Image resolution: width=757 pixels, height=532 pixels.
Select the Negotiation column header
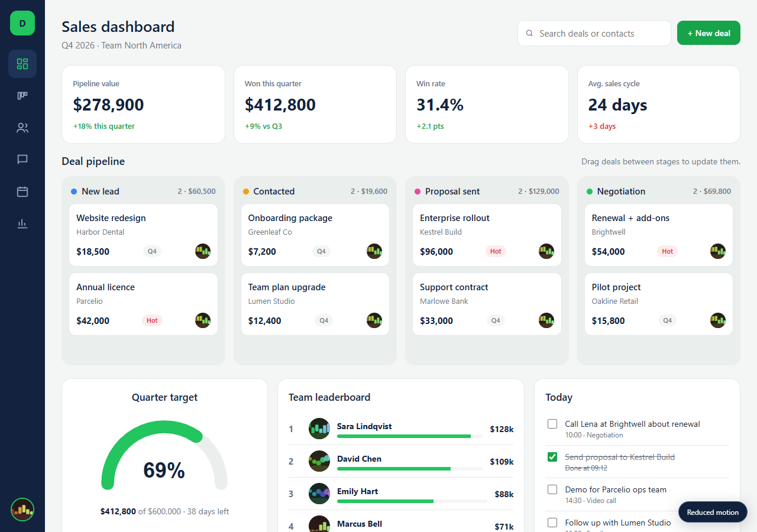pyautogui.click(x=659, y=192)
